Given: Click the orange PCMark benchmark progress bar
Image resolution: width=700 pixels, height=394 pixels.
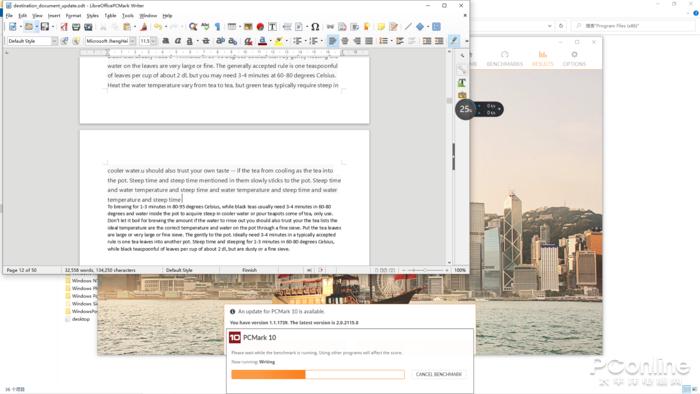Looking at the screenshot, I should tap(318, 374).
